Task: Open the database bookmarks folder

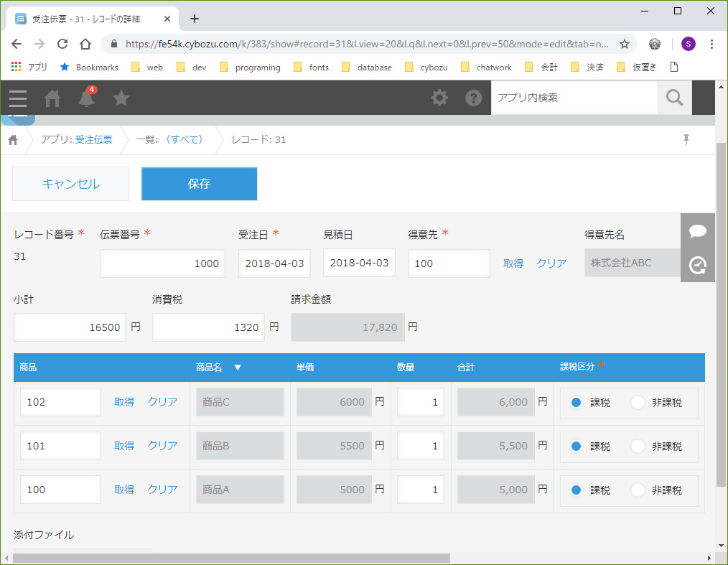Action: (x=367, y=67)
